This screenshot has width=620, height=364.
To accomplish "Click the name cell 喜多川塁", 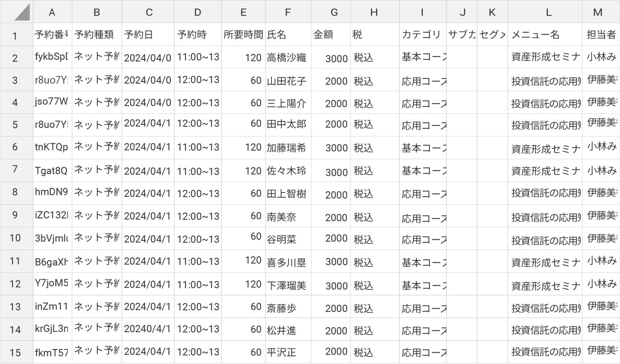I will click(x=287, y=262).
